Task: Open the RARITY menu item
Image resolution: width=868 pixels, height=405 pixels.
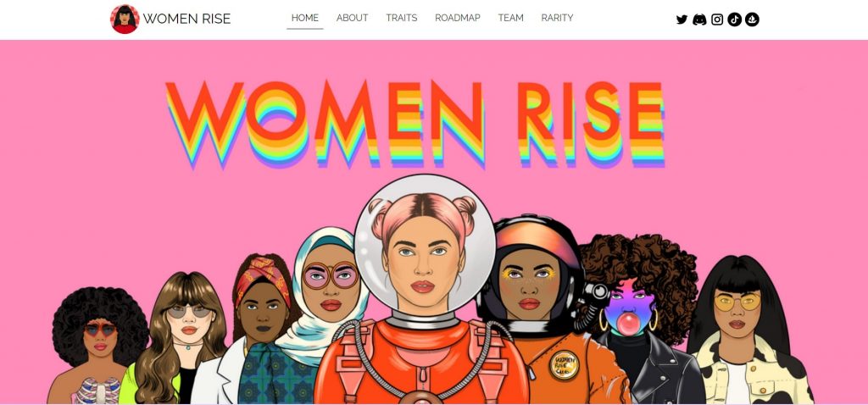Action: [557, 18]
